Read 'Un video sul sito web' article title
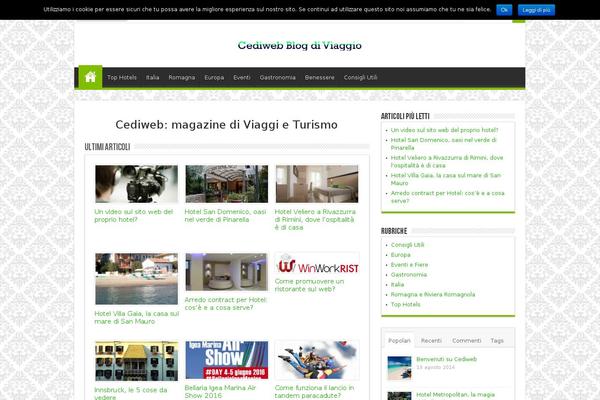This screenshot has width=600, height=400. (x=134, y=216)
